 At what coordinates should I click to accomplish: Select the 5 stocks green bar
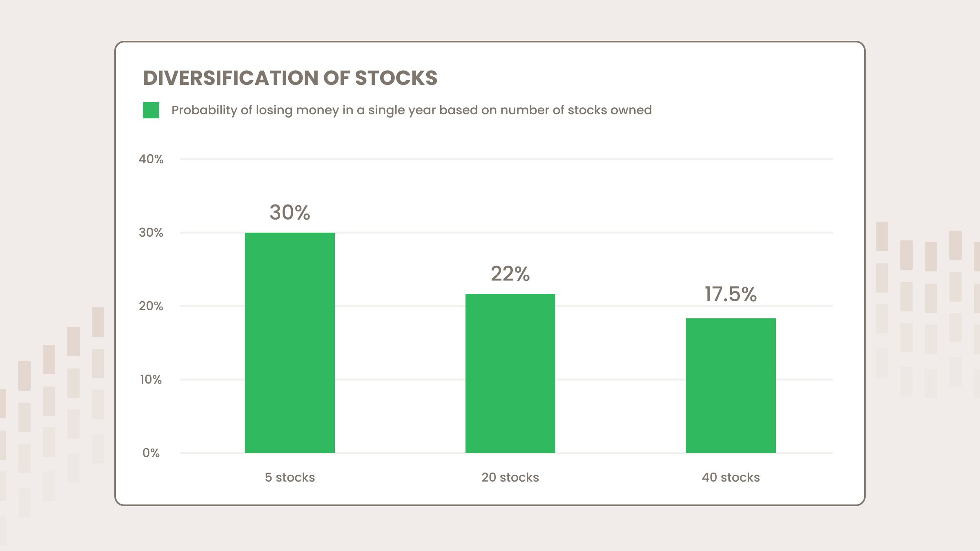click(290, 343)
